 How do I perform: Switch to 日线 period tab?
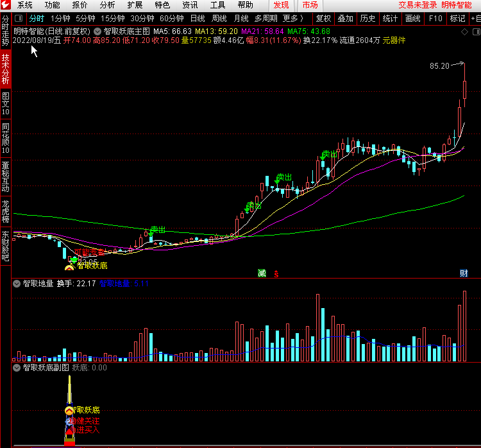(x=198, y=19)
